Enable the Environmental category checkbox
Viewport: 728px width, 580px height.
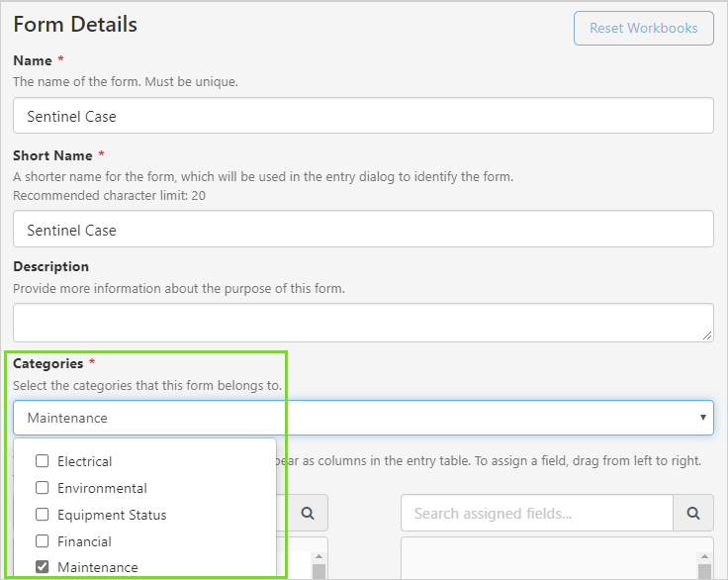pyautogui.click(x=43, y=488)
